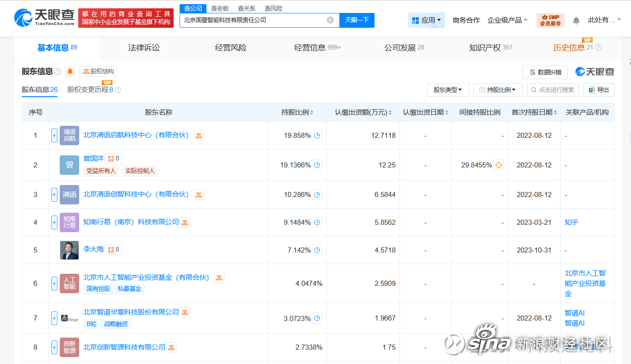The height and width of the screenshot is (364, 631).
Task: Click the 曾 avatar for 曾国洋
Action: [69, 165]
